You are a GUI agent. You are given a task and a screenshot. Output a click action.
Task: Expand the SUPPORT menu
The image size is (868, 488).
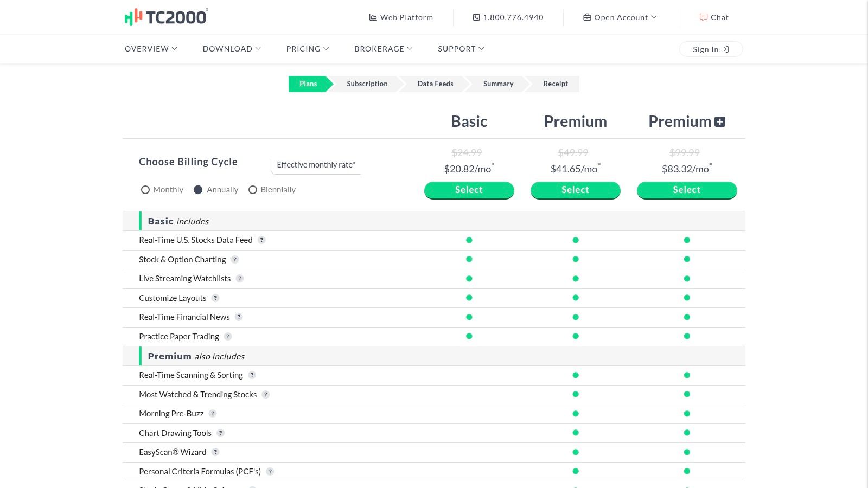click(461, 49)
